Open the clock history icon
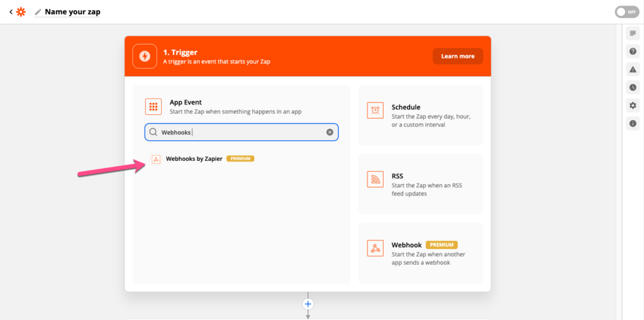Screen dimensions: 644x320 tap(633, 87)
